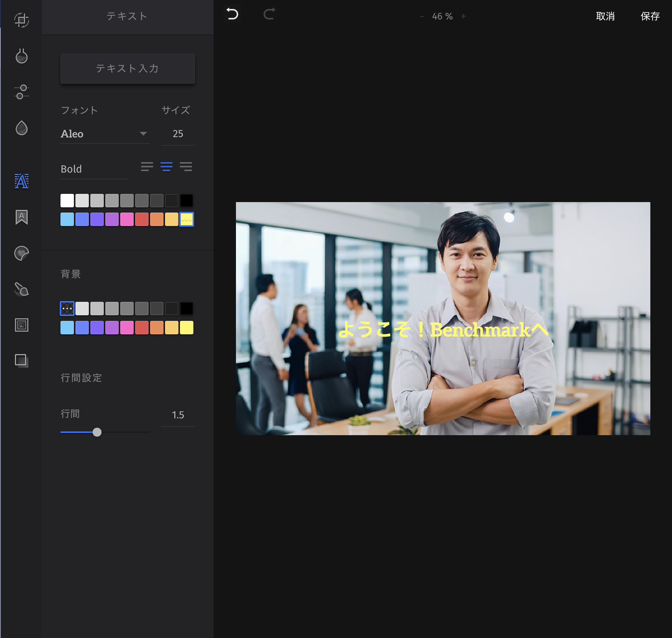Click the font size field showing 25
Viewport: 672px width, 638px height.
click(178, 134)
